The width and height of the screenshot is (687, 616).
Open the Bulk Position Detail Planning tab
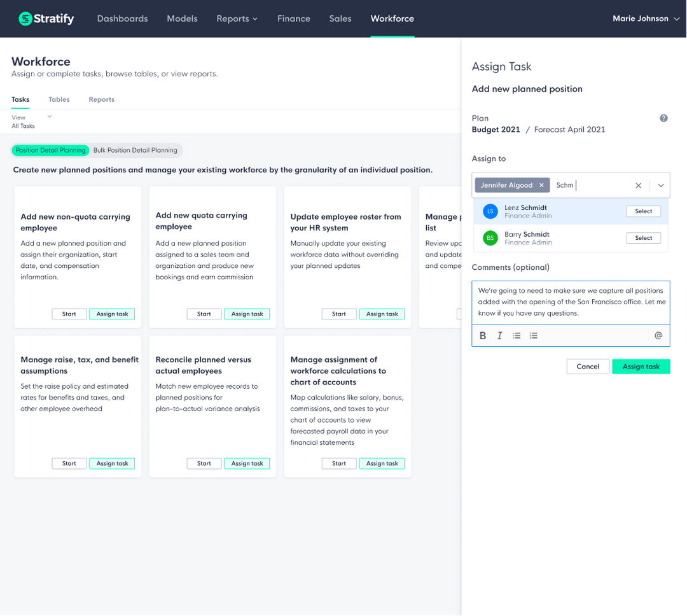pyautogui.click(x=135, y=150)
